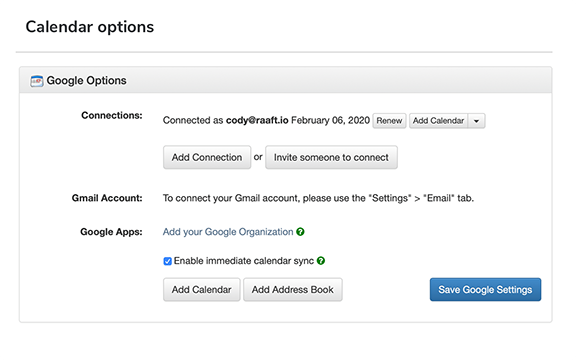Click the Google Options panel header title
Image resolution: width=576 pixels, height=360 pixels.
pos(86,80)
